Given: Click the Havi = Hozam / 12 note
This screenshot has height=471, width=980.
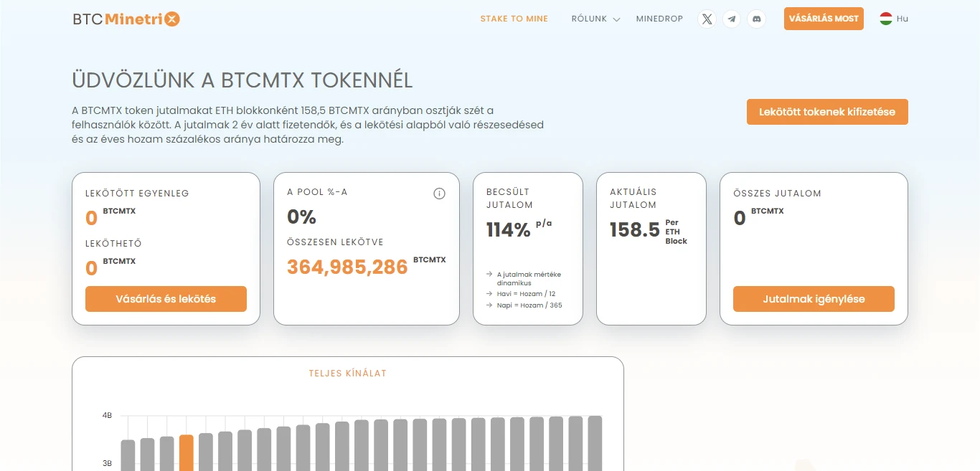Looking at the screenshot, I should [x=526, y=294].
